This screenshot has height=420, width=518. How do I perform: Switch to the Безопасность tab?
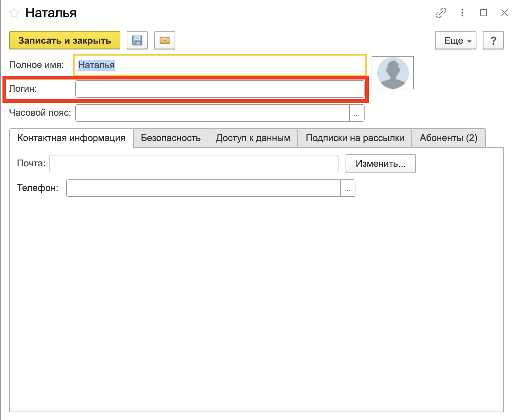click(x=171, y=138)
